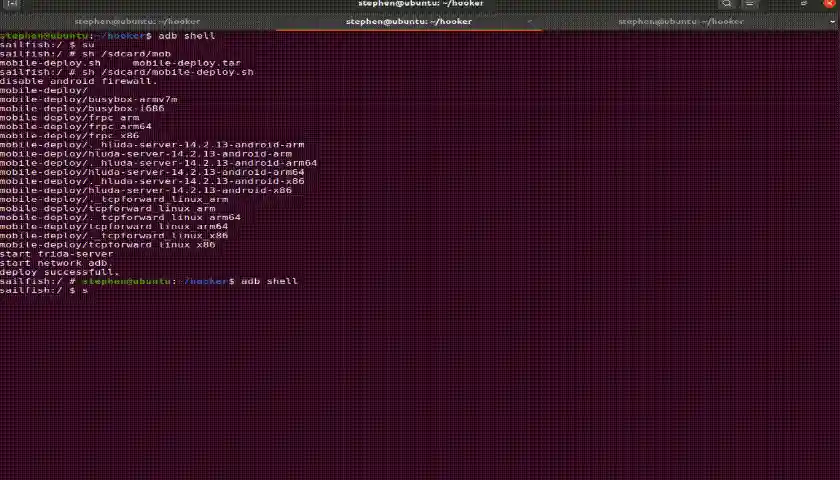Open the terminal hamburger menu
840x480 pixels.
(748, 4)
